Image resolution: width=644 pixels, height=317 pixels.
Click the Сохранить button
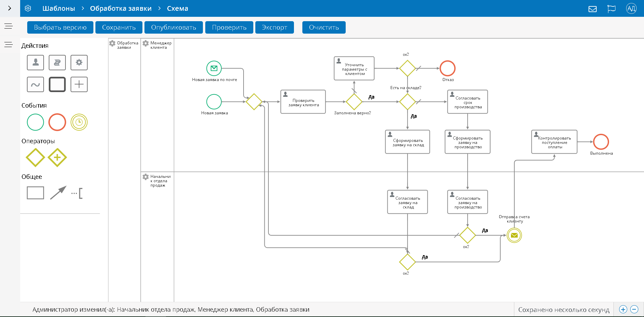(x=119, y=28)
